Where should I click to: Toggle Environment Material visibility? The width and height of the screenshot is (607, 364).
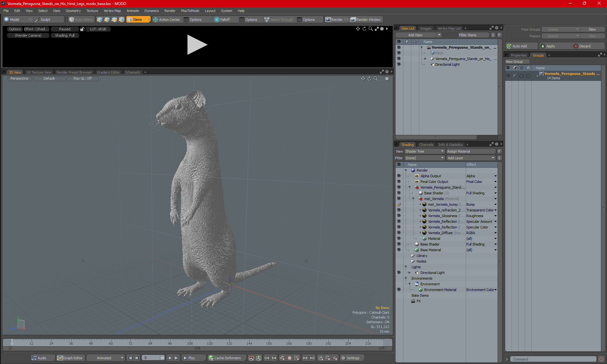(399, 290)
